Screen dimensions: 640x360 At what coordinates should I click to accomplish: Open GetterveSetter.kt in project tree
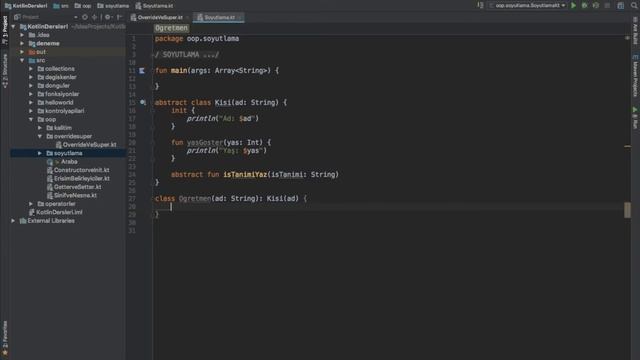74,187
